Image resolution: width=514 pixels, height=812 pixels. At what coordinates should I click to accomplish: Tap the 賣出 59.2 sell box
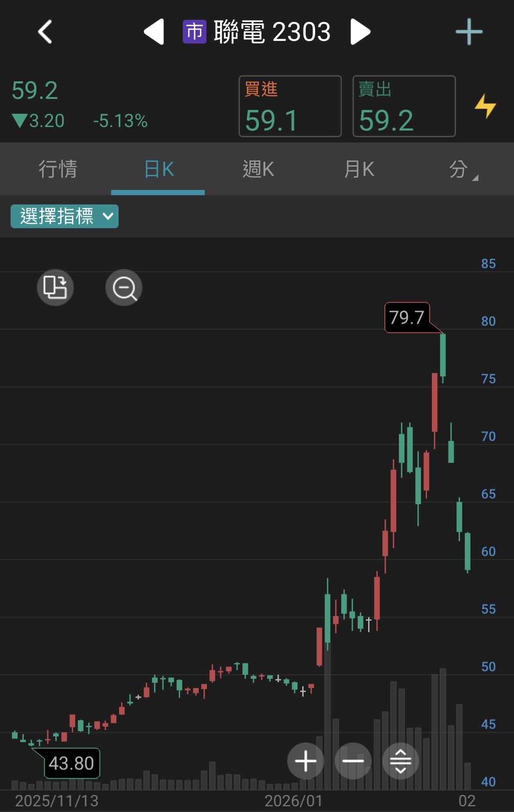click(404, 106)
